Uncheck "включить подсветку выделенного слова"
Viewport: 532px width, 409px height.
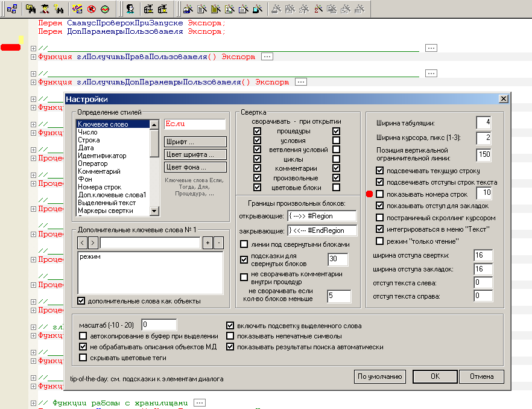(230, 325)
